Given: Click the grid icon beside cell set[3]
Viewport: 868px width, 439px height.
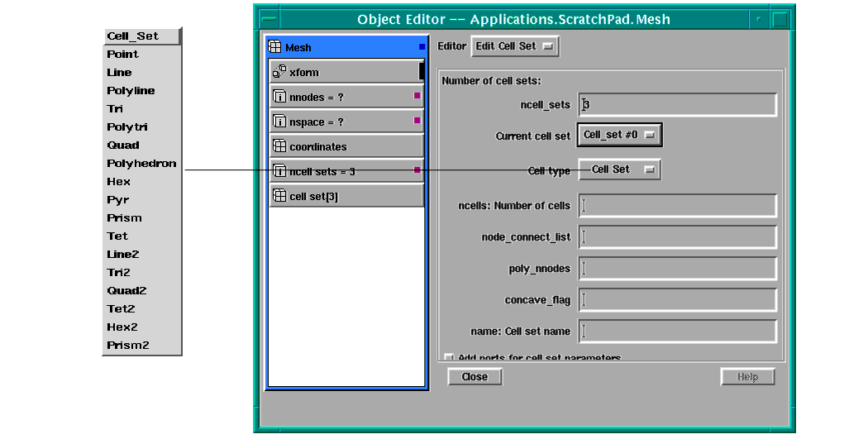Looking at the screenshot, I should click(279, 196).
